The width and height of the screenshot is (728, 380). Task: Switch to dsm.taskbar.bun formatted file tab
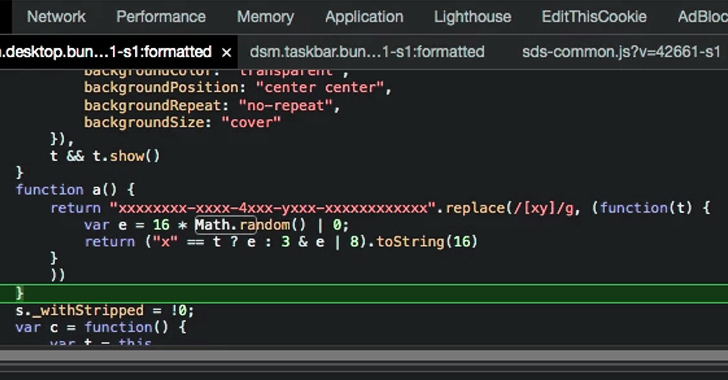pyautogui.click(x=367, y=52)
